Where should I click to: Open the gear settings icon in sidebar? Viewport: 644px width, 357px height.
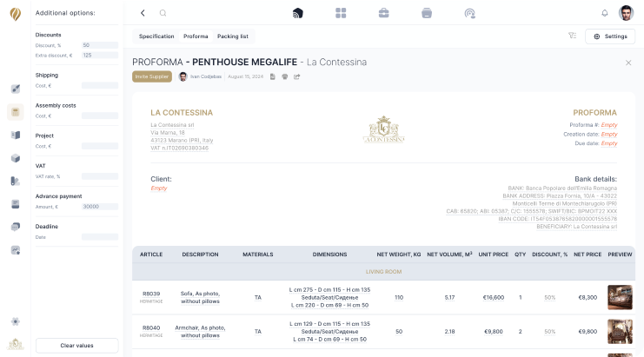click(x=15, y=321)
